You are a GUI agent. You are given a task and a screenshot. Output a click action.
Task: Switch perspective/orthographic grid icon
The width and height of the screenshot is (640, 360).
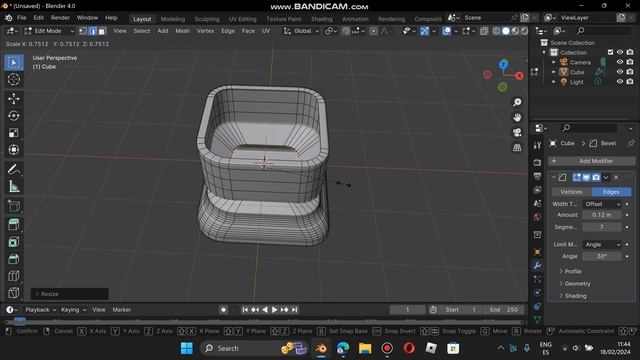pyautogui.click(x=517, y=147)
